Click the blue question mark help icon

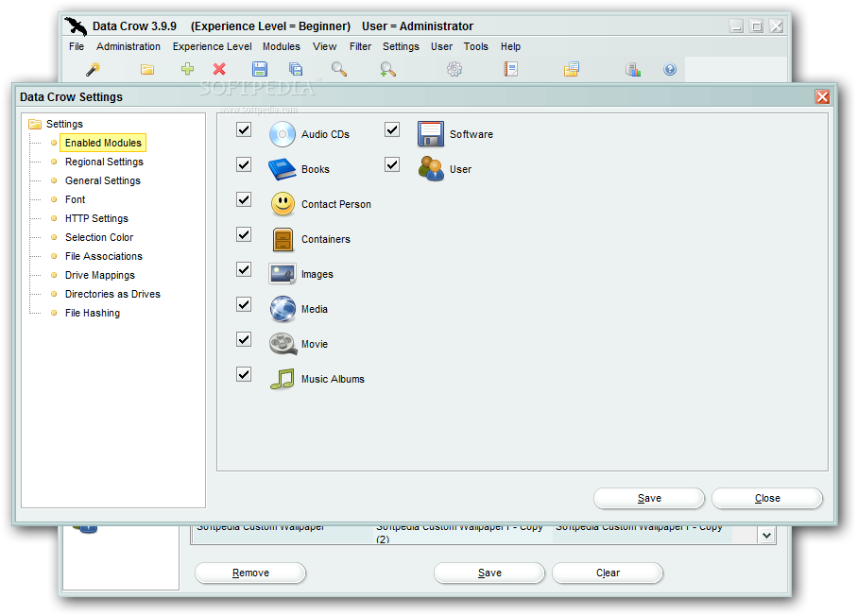[670, 69]
